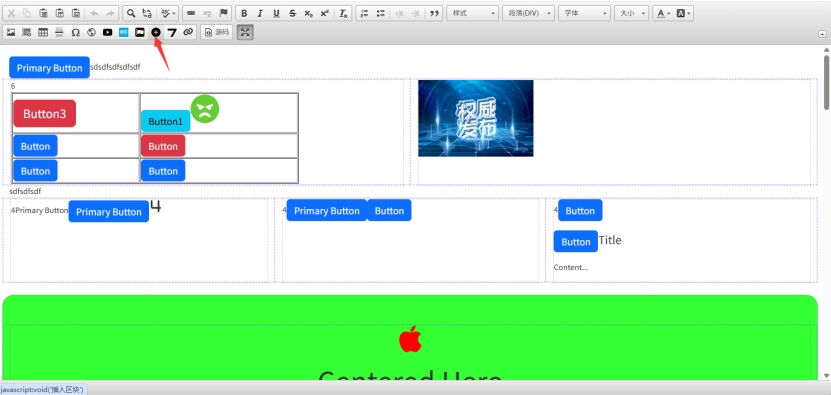Click the Insert Image icon
This screenshot has height=395, width=831.
11,32
